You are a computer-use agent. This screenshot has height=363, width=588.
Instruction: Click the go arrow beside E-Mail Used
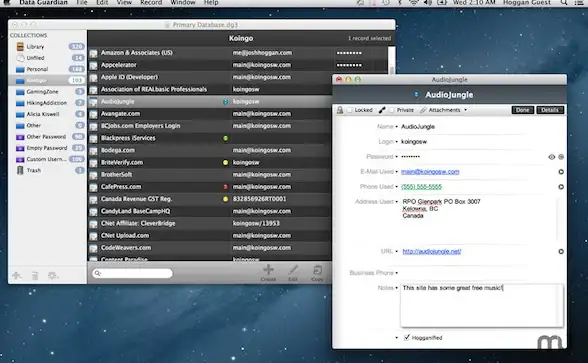[x=561, y=172]
